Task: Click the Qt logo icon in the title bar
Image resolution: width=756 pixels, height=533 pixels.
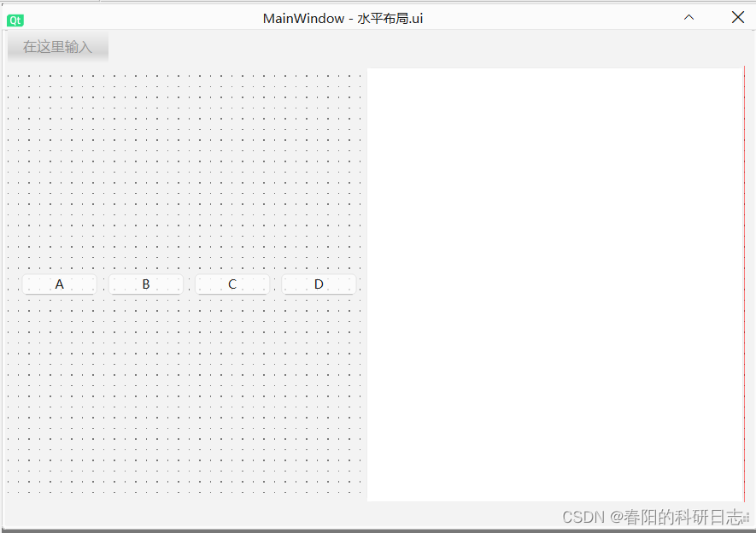Action: pyautogui.click(x=15, y=19)
